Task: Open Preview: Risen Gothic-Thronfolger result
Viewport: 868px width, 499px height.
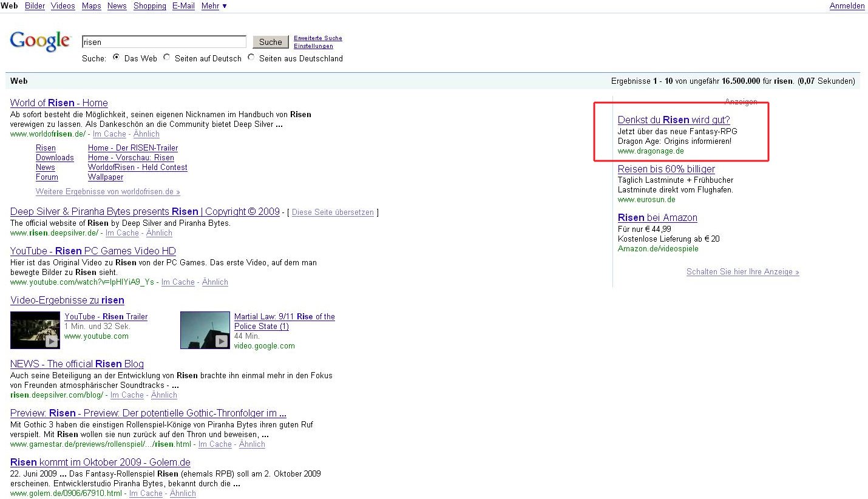Action: tap(148, 413)
